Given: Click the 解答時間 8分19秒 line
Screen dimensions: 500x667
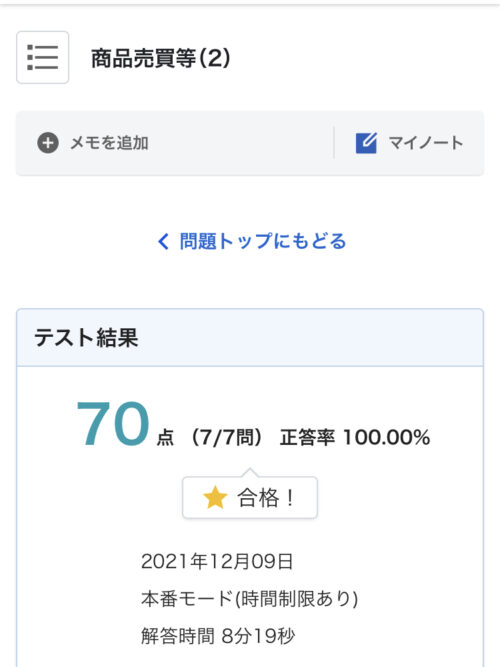Looking at the screenshot, I should click(x=218, y=636).
